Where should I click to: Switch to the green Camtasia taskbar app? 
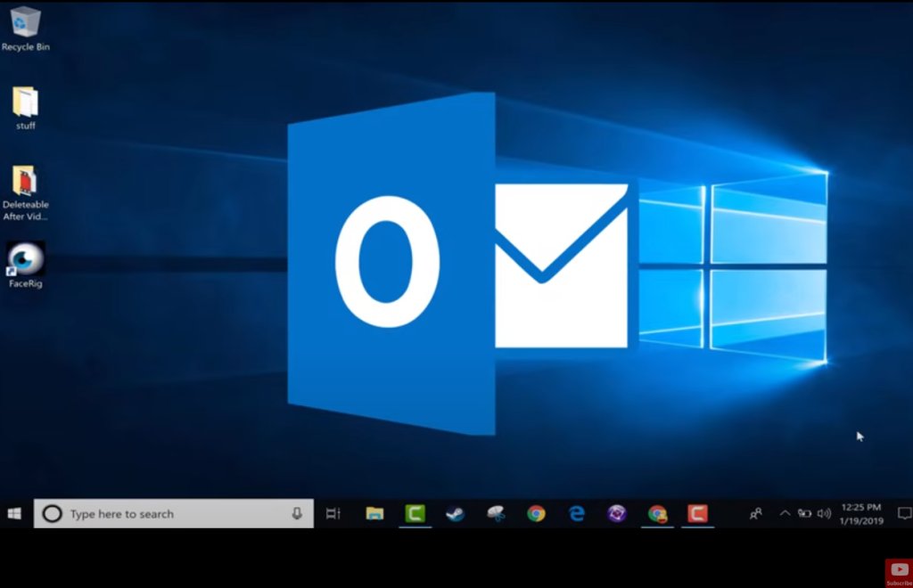[x=415, y=514]
